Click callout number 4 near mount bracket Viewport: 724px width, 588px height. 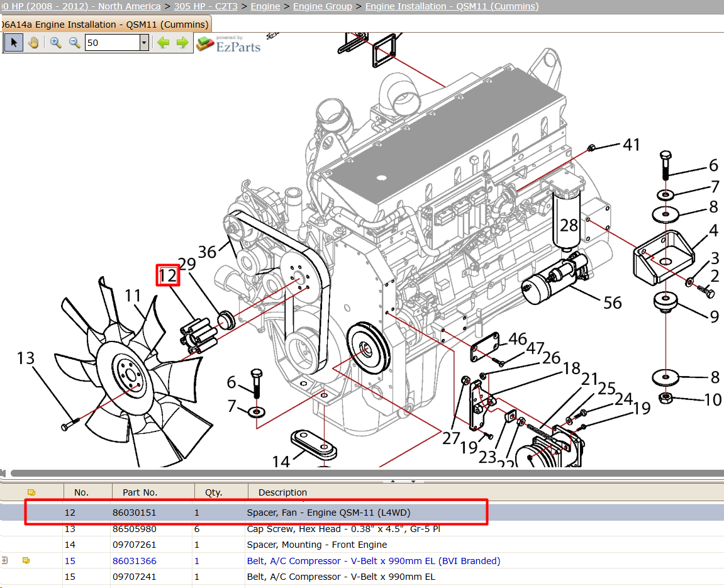coord(714,230)
